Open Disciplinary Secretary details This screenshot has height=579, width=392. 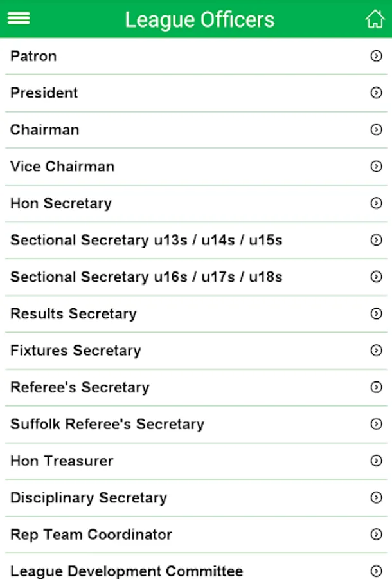[x=89, y=497]
